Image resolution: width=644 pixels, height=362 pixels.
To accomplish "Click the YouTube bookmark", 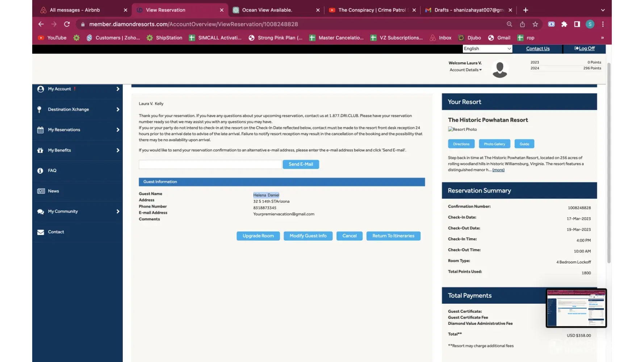I will coord(53,38).
